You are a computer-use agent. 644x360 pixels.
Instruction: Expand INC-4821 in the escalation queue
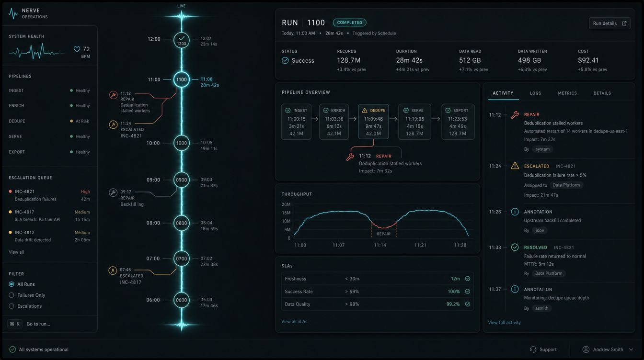coord(49,195)
